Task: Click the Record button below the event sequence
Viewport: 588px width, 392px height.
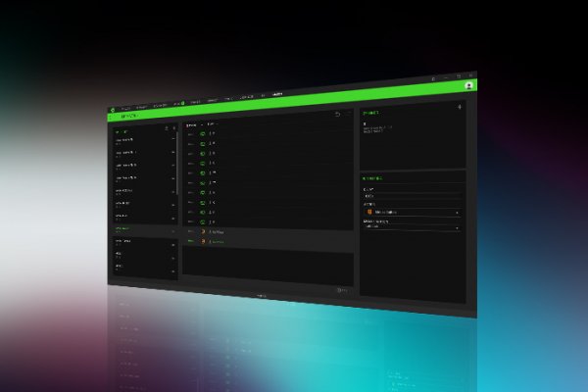Action: [x=340, y=289]
